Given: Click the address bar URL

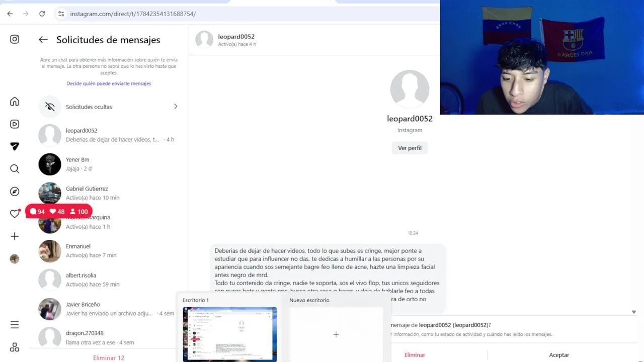Looking at the screenshot, I should (133, 14).
